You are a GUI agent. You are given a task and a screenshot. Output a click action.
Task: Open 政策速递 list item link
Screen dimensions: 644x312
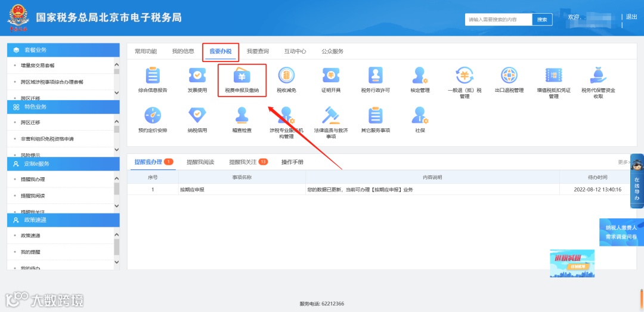[30, 236]
